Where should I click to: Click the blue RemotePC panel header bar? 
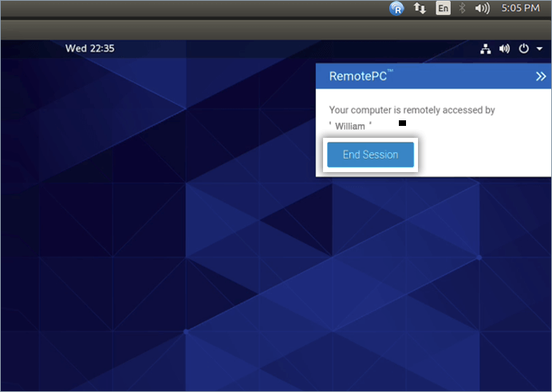coord(463,76)
